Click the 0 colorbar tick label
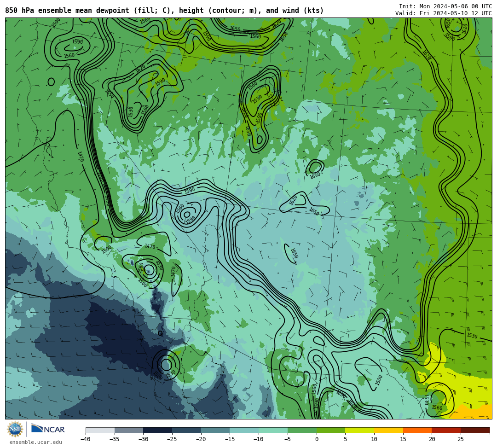This screenshot has height=448, width=497. [317, 439]
